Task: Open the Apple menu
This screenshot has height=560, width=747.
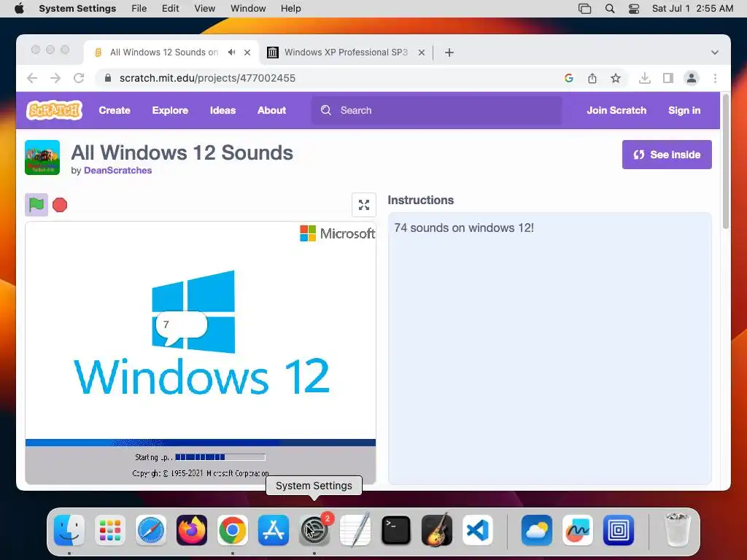Action: (19, 9)
